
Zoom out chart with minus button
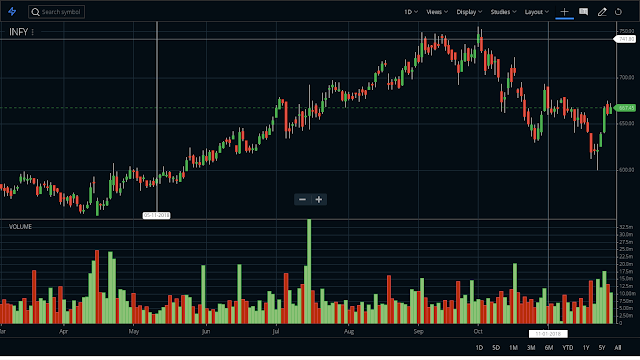[x=302, y=200]
